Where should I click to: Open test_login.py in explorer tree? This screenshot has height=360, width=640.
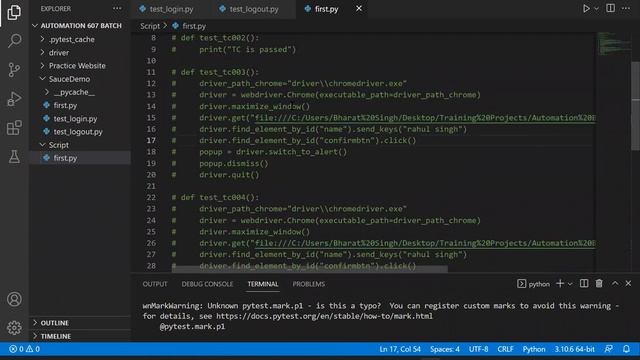[x=80, y=119]
